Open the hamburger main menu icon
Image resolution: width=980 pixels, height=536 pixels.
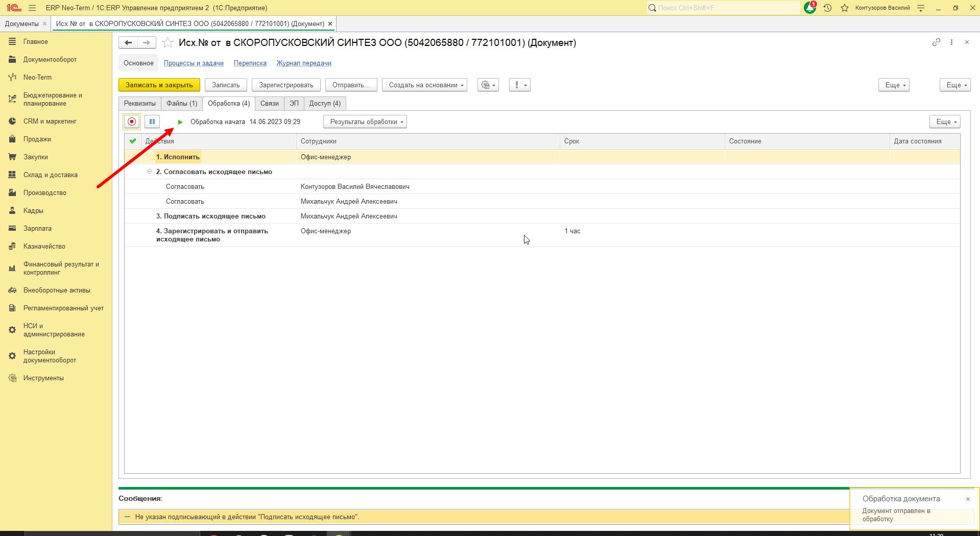tap(32, 8)
